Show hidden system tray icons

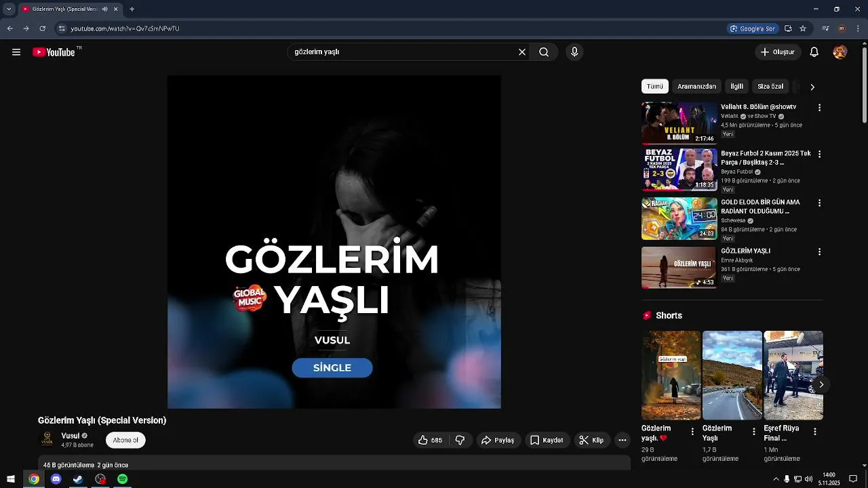click(x=776, y=479)
